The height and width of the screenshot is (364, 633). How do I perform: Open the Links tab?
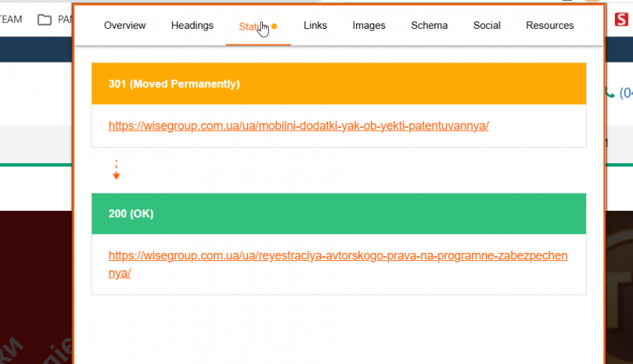315,26
